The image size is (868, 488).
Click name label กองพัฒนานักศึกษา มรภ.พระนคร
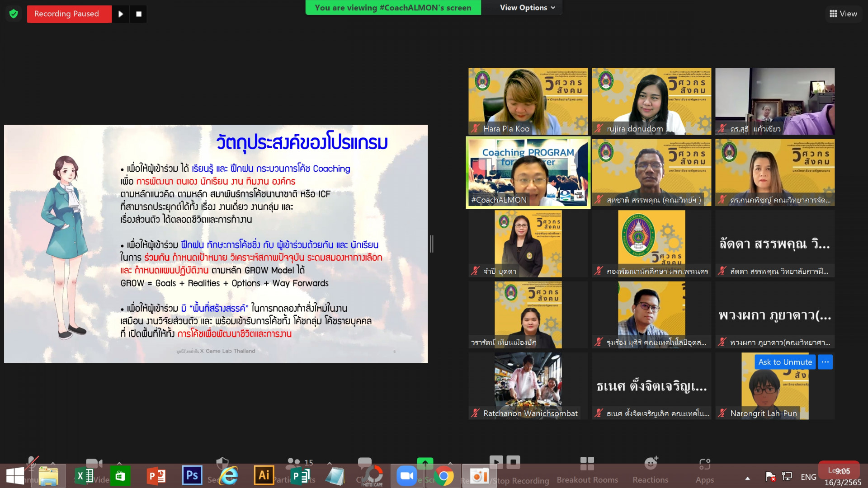click(657, 271)
